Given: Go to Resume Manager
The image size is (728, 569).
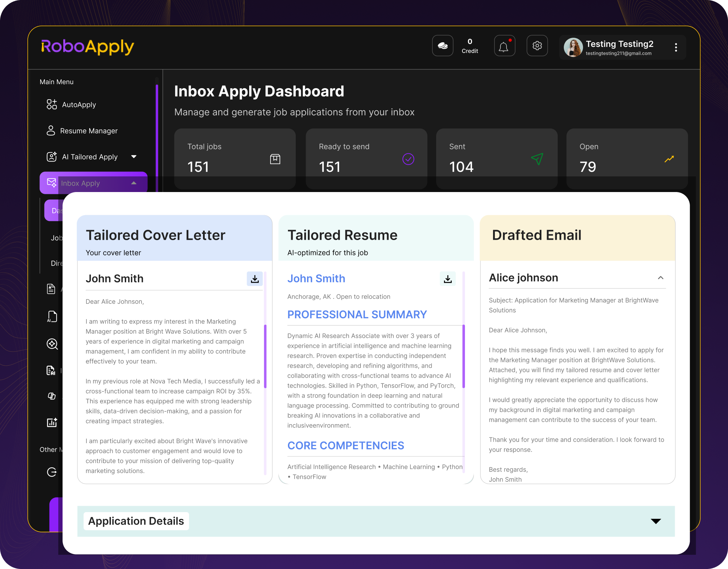Looking at the screenshot, I should [89, 131].
